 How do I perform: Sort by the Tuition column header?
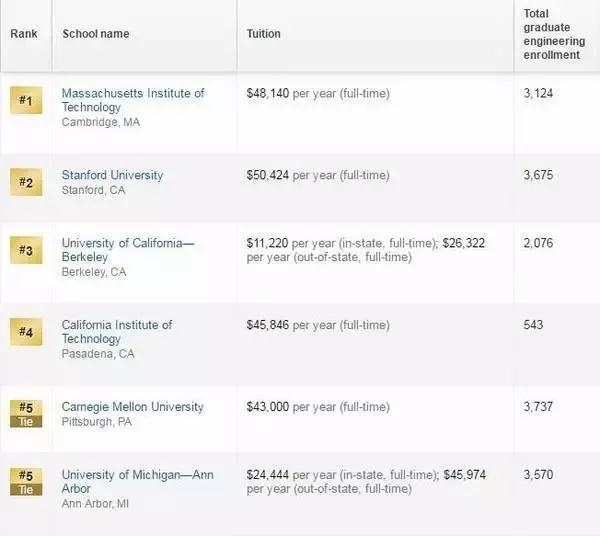coord(263,34)
